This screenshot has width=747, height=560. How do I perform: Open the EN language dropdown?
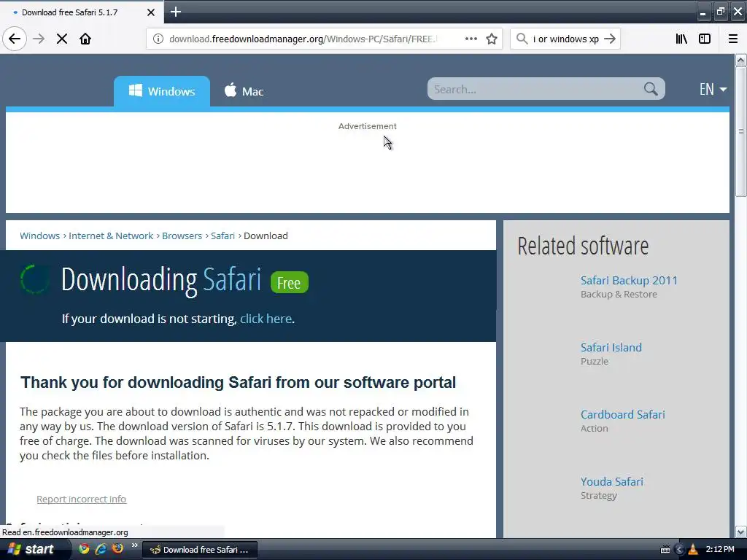[713, 89]
